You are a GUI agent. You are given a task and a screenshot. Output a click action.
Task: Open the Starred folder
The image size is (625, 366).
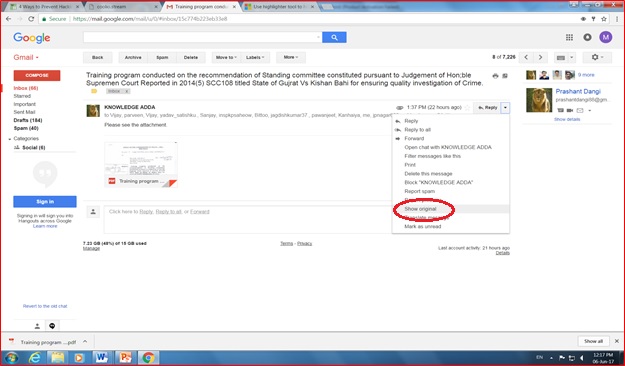tap(22, 96)
